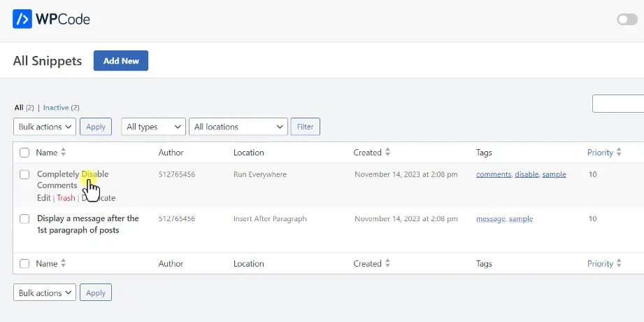This screenshot has height=322, width=644.
Task: Open the All locations dropdown
Action: pos(238,127)
